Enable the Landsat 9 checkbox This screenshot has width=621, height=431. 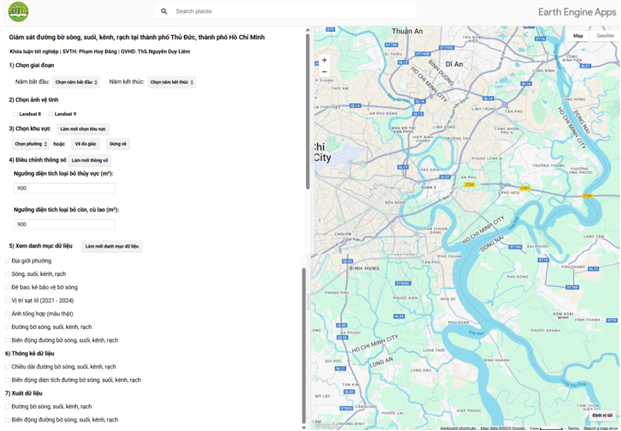tap(51, 114)
